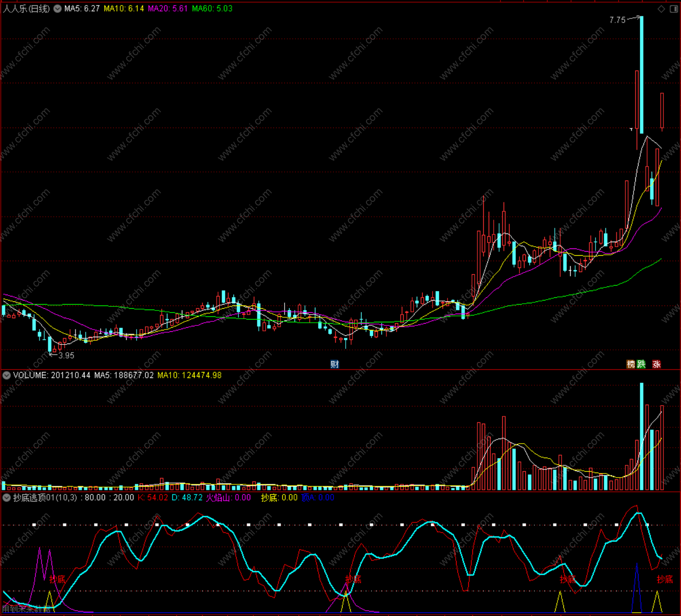Click the 财 financial info marker
This screenshot has width=681, height=616.
pyautogui.click(x=334, y=364)
